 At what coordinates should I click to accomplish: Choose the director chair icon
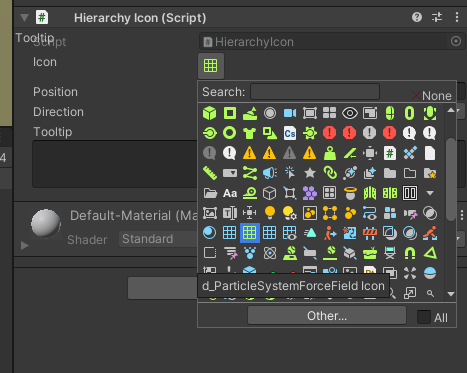(390, 253)
